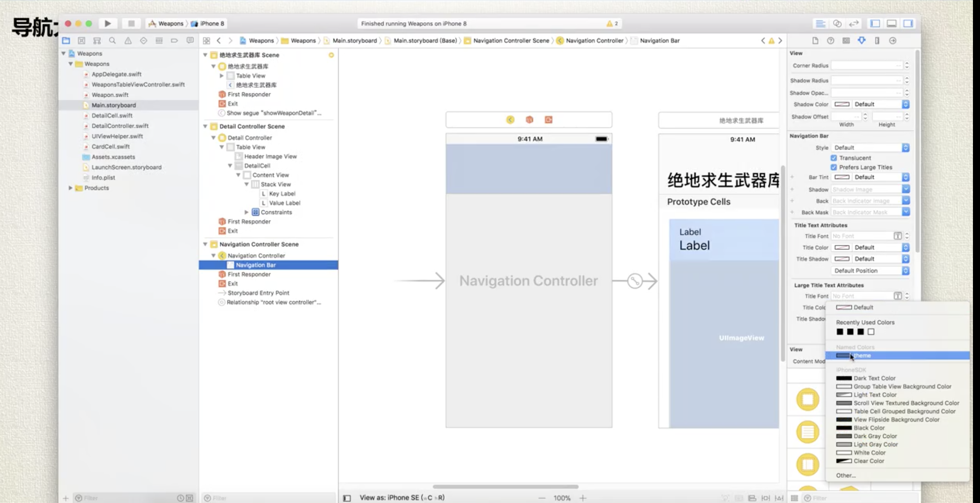
Task: Choose the theme named color
Action: coord(898,355)
